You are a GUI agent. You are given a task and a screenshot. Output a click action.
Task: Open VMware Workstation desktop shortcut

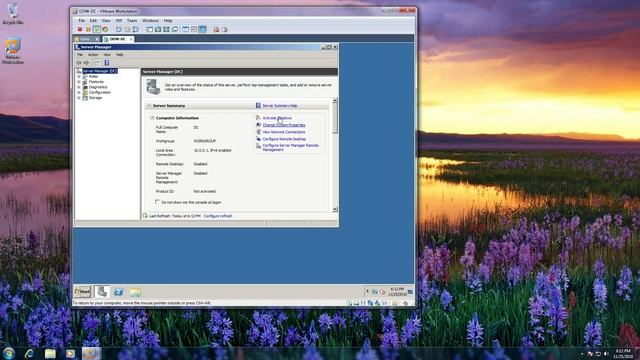13,51
